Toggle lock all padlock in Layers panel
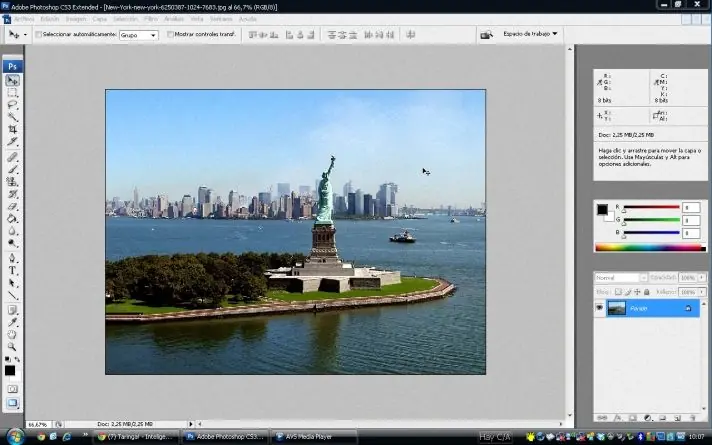 click(647, 292)
